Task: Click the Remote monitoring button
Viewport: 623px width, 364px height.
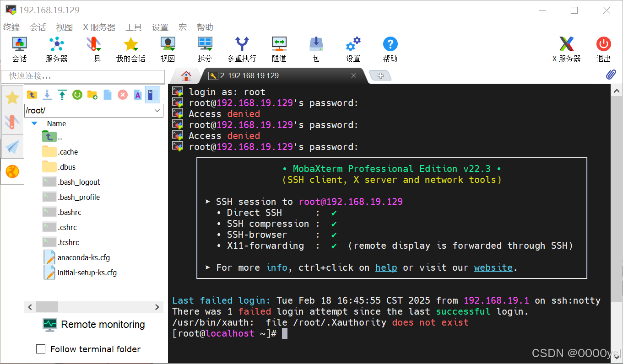Action: [94, 325]
